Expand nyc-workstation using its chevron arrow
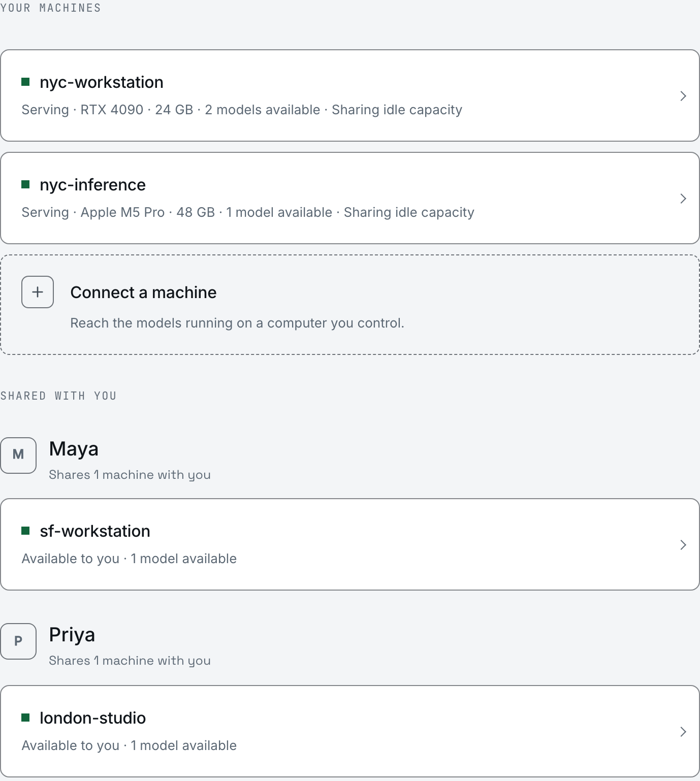The image size is (700, 781). pos(683,96)
